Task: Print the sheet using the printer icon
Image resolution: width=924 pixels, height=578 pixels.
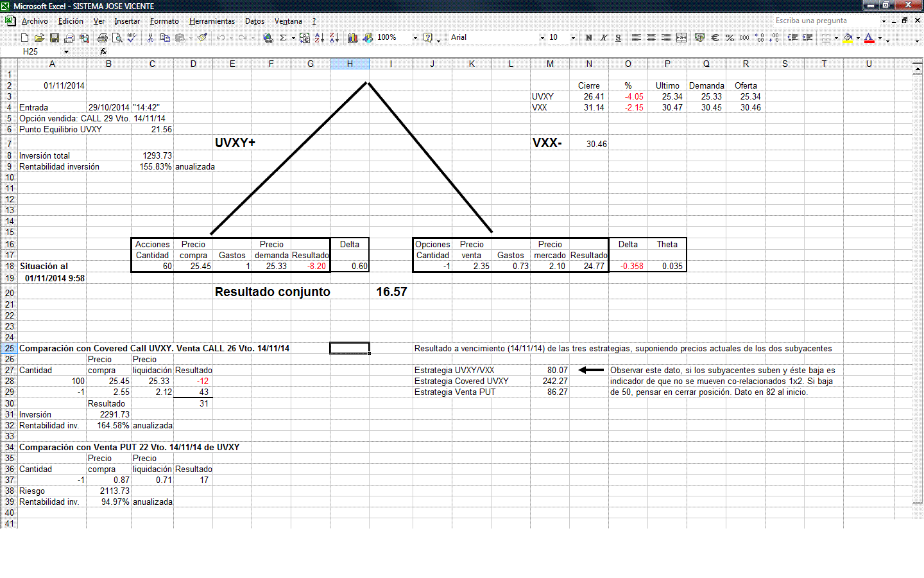Action: pyautogui.click(x=103, y=38)
